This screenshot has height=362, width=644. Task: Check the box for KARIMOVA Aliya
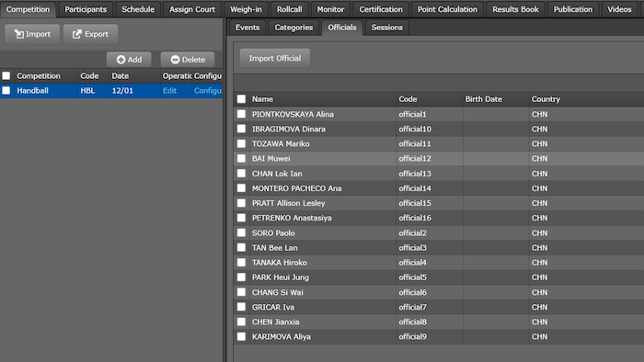[x=241, y=336]
